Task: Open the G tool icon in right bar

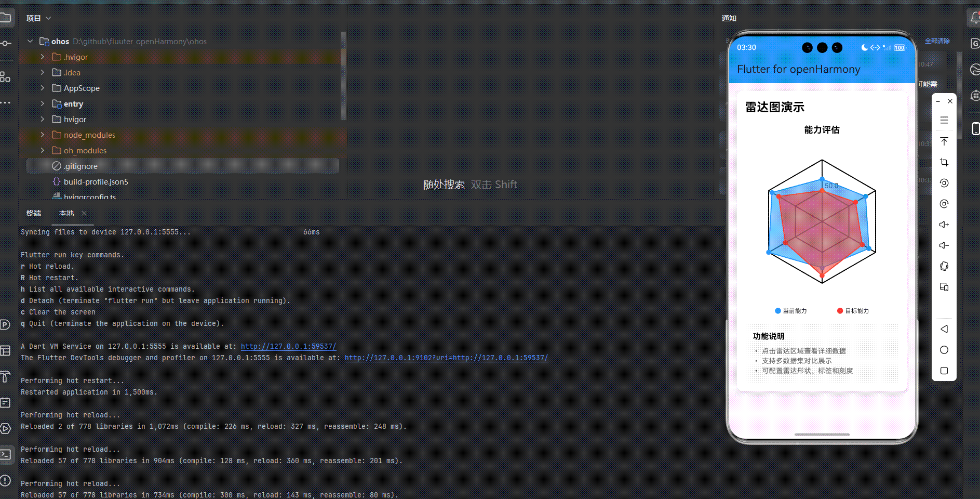Action: [975, 44]
